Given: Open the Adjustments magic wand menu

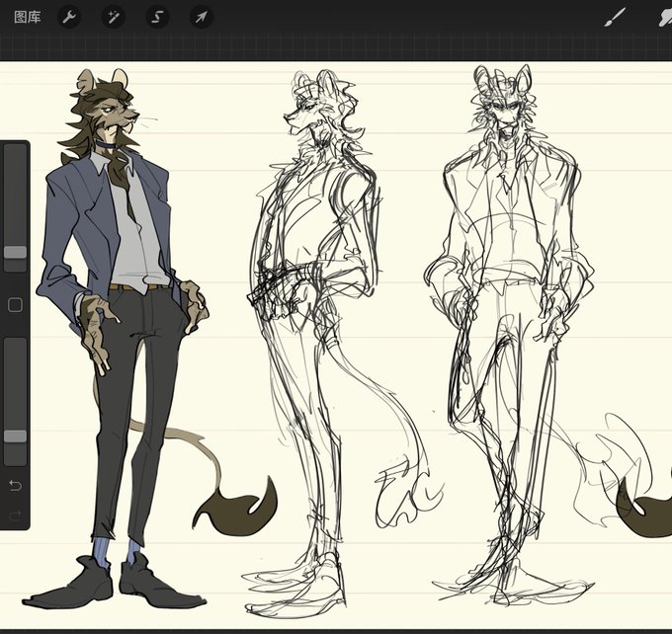Looking at the screenshot, I should point(113,17).
